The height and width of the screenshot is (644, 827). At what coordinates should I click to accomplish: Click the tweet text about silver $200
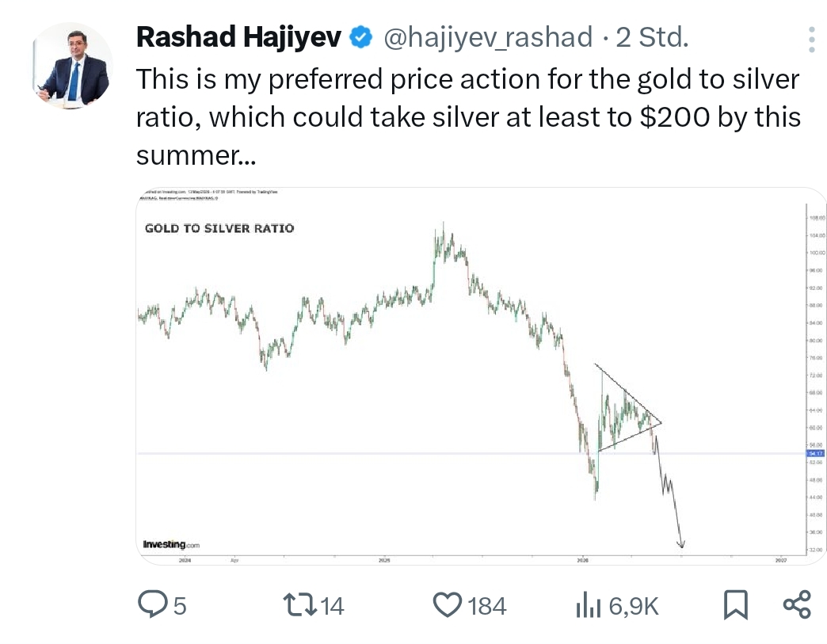pos(468,116)
